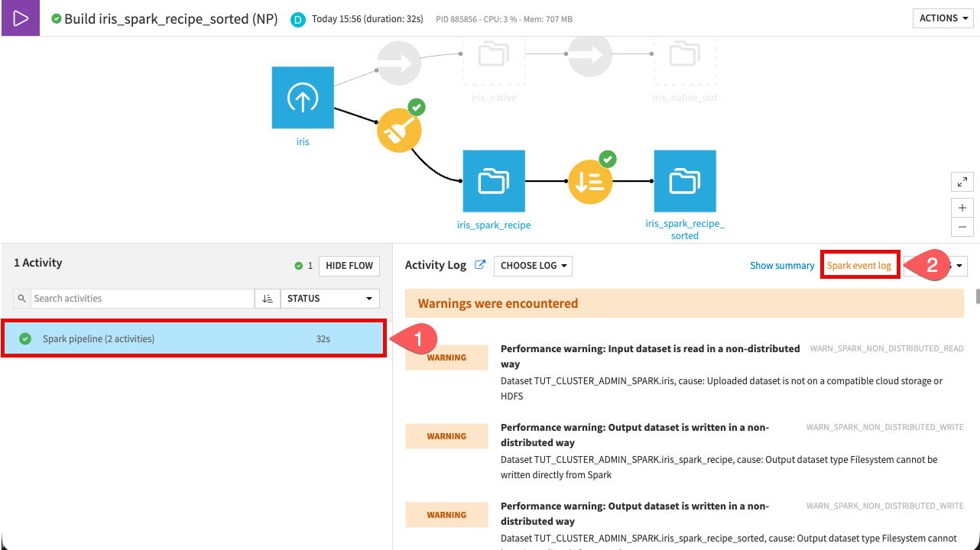Click the grey recipe arrow before iris_native_out
The height and width of the screenshot is (550, 980).
tap(590, 55)
